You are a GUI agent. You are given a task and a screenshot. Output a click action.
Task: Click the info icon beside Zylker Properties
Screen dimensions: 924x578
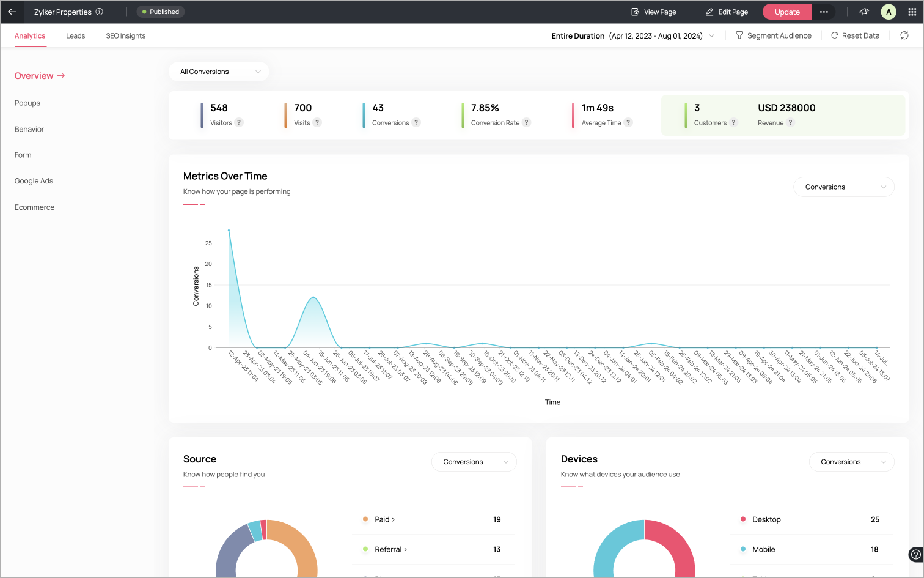tap(100, 12)
